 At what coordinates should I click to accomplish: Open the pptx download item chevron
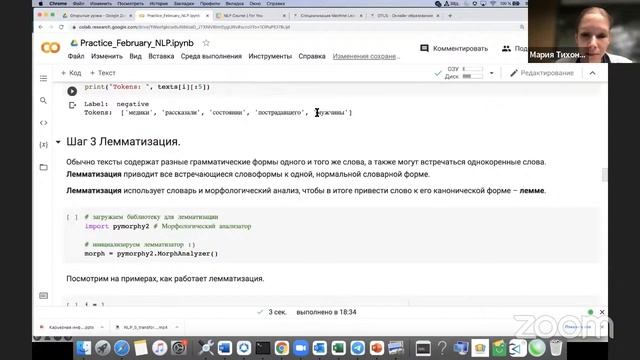[102, 327]
